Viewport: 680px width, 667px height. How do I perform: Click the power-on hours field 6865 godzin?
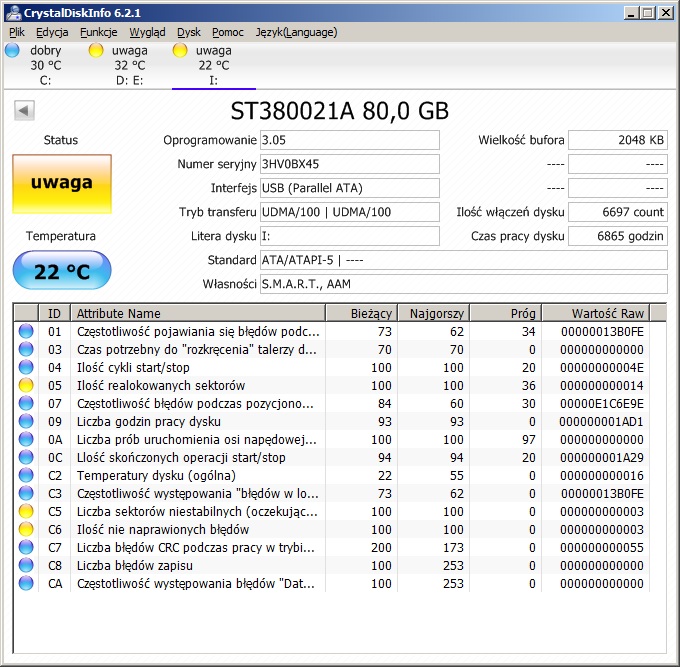[x=618, y=236]
